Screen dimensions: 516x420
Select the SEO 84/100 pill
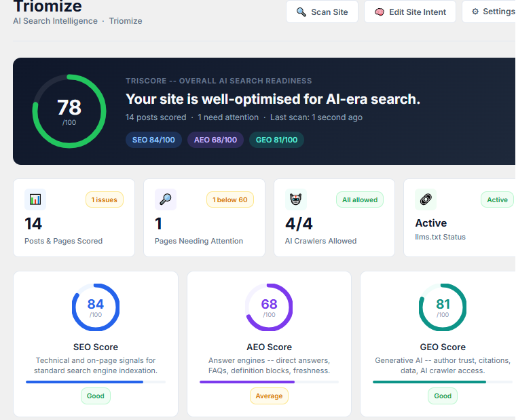153,140
